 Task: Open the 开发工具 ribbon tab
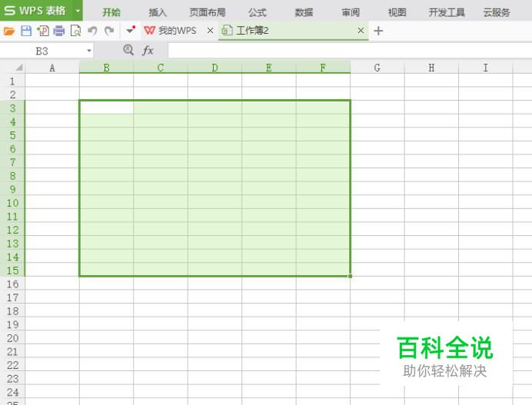pyautogui.click(x=447, y=12)
